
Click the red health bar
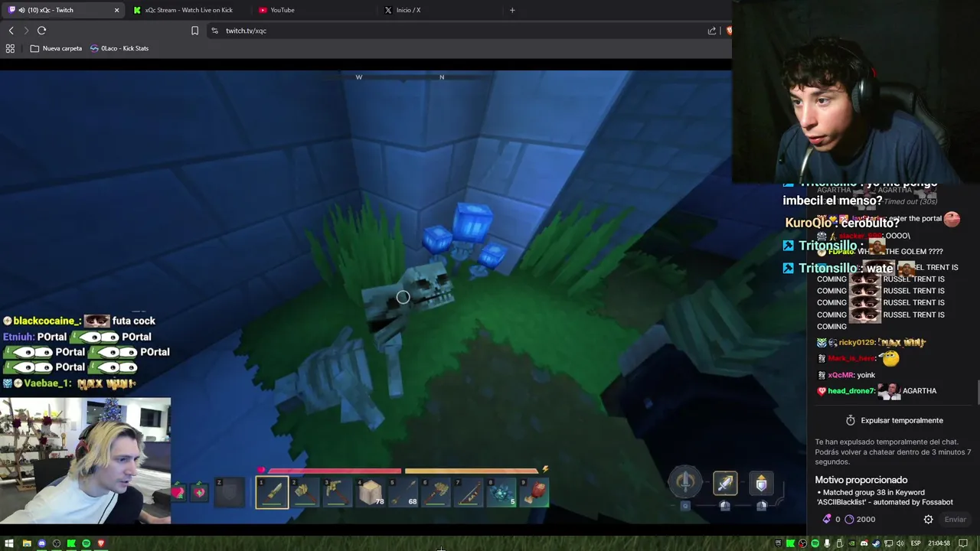tap(335, 471)
